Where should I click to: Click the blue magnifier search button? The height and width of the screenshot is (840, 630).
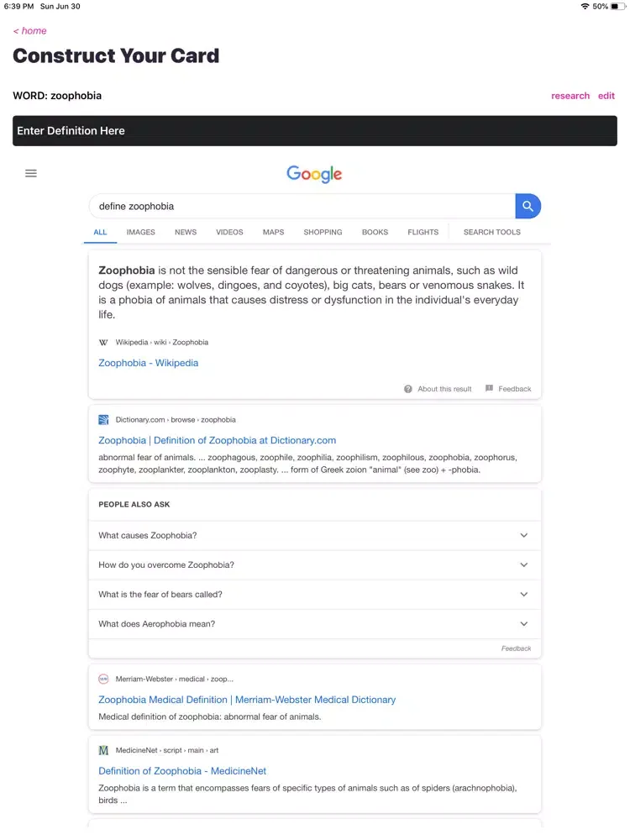pyautogui.click(x=528, y=207)
